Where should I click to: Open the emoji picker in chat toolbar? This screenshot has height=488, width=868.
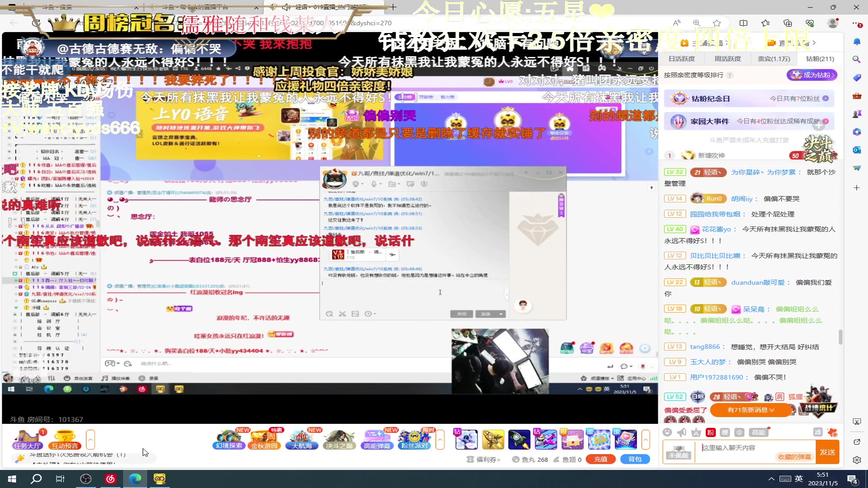tap(667, 432)
